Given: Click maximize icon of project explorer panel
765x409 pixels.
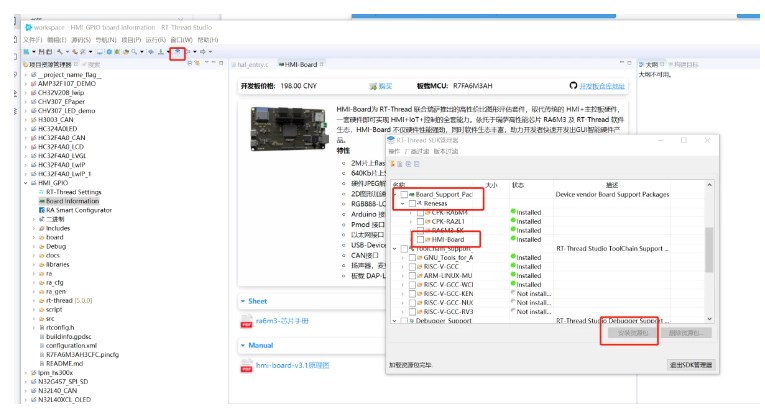Looking at the screenshot, I should click(x=221, y=63).
